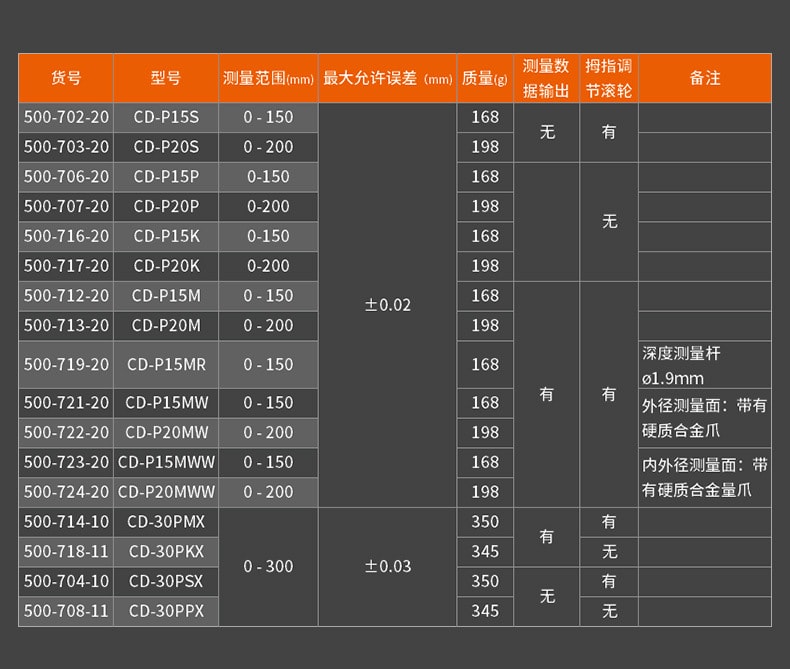This screenshot has height=669, width=790.
Task: Select the 备注 header cell
Action: point(704,78)
